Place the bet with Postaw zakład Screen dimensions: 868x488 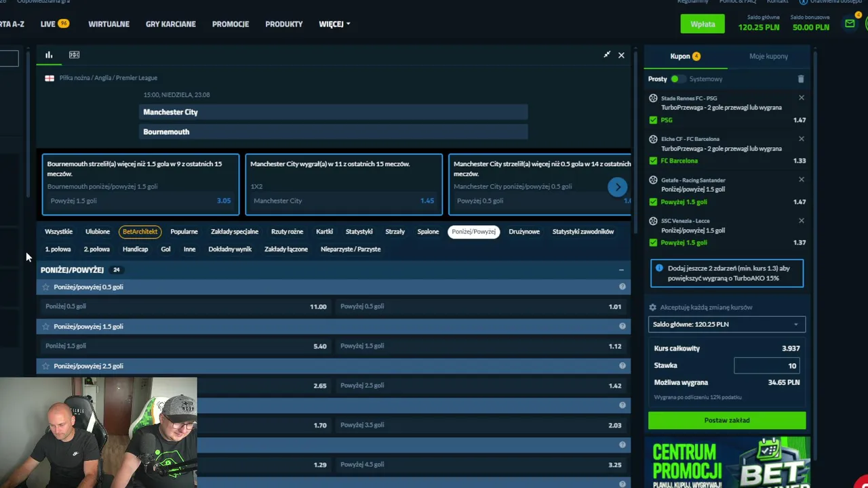727,420
